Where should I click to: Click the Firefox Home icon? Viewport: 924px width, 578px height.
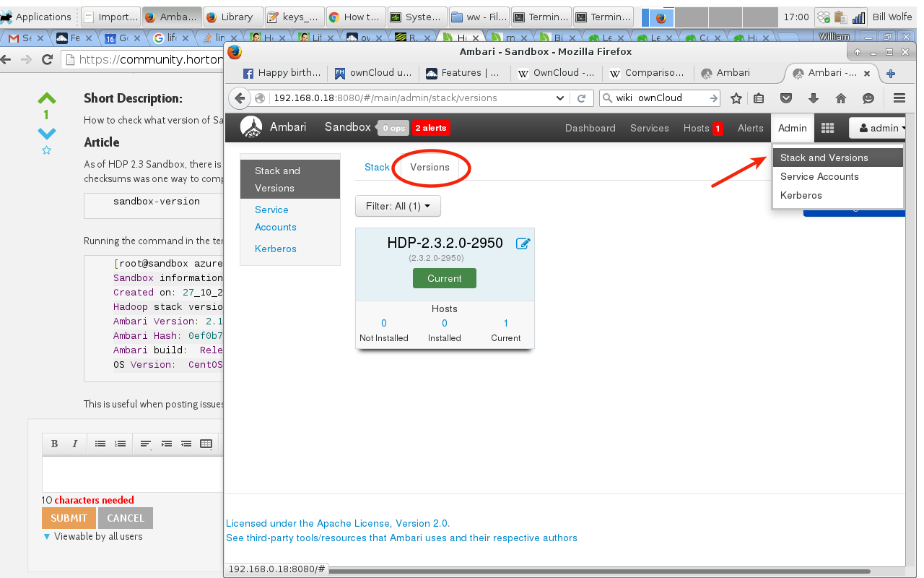[x=842, y=98]
